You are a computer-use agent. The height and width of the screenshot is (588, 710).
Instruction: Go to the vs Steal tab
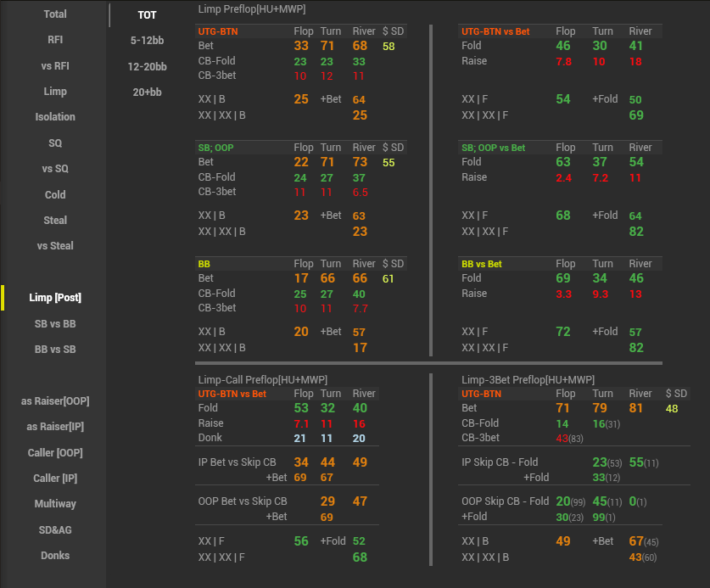pyautogui.click(x=55, y=246)
